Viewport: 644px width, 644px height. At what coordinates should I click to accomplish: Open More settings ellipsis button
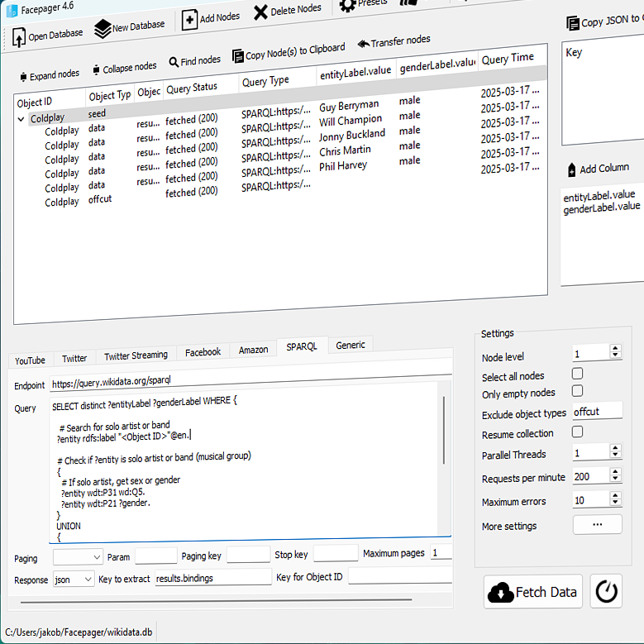point(597,524)
